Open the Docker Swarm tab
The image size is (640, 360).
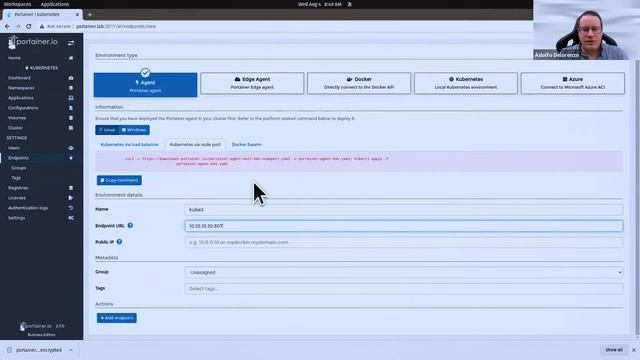(x=247, y=144)
